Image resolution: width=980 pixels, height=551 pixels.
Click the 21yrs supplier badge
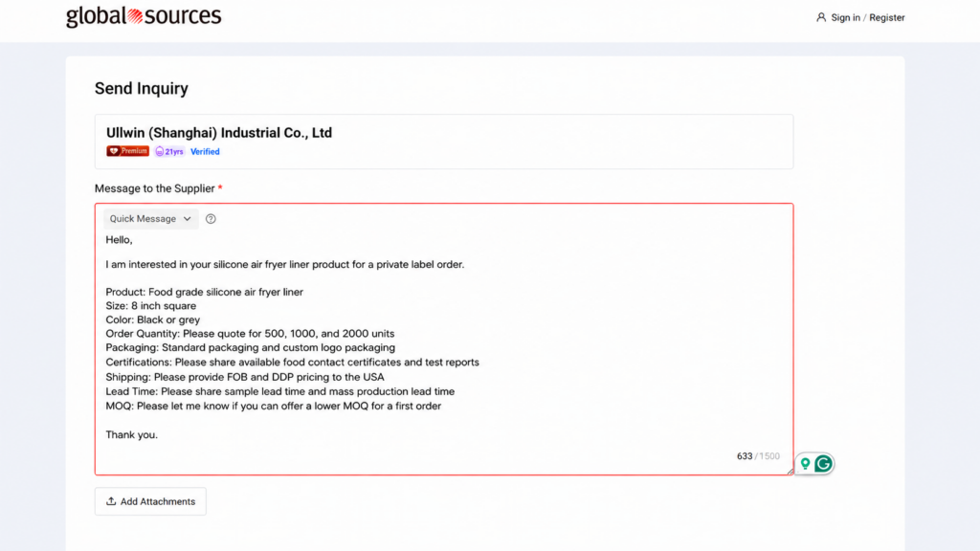(x=169, y=151)
